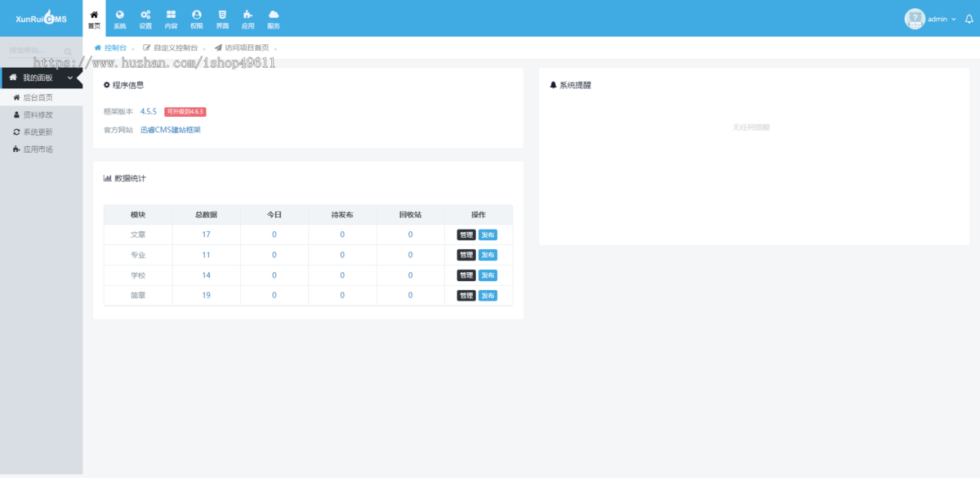Click 今日 count for 文章 row

274,235
